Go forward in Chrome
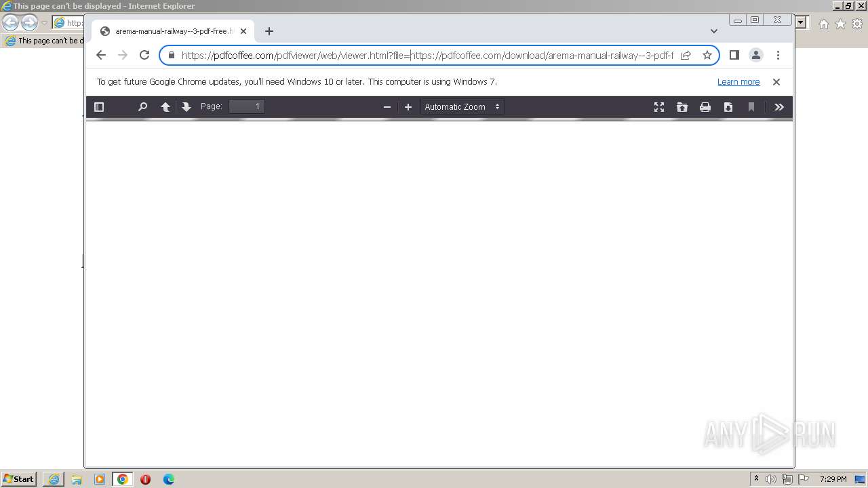This screenshot has width=868, height=488. click(x=123, y=56)
